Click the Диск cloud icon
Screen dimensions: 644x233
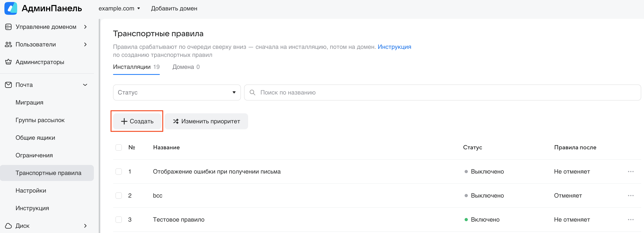pos(8,226)
